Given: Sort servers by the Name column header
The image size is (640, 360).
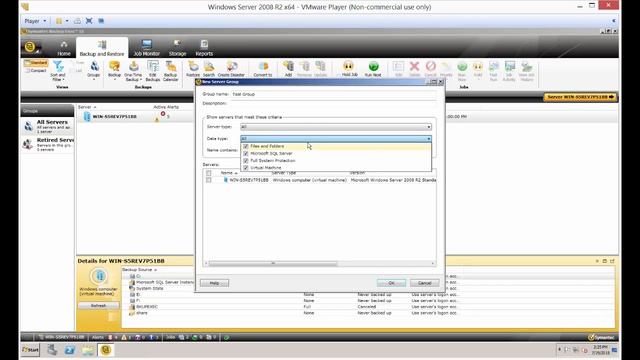Looking at the screenshot, I should pyautogui.click(x=229, y=173).
